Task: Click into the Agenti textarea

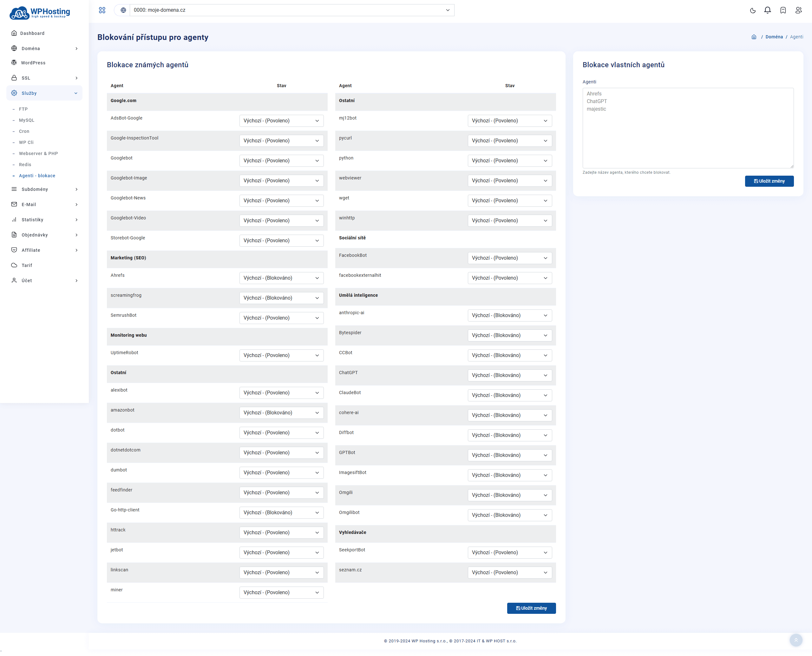Action: point(688,128)
